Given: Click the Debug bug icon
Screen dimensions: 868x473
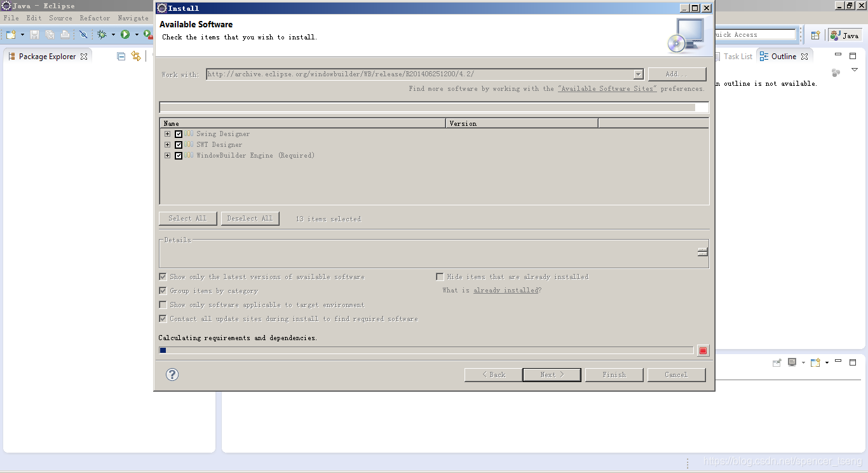Looking at the screenshot, I should tap(102, 34).
